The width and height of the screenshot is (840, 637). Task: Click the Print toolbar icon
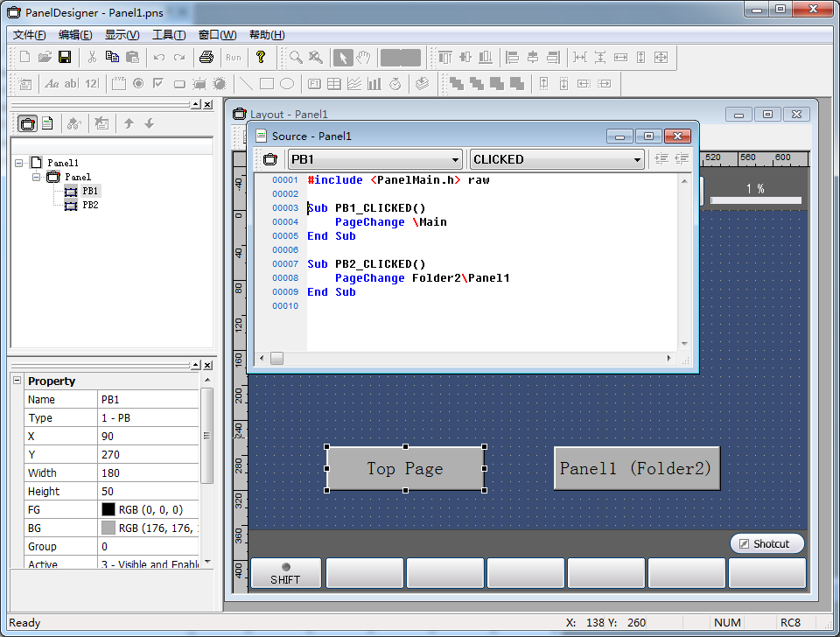pos(206,58)
